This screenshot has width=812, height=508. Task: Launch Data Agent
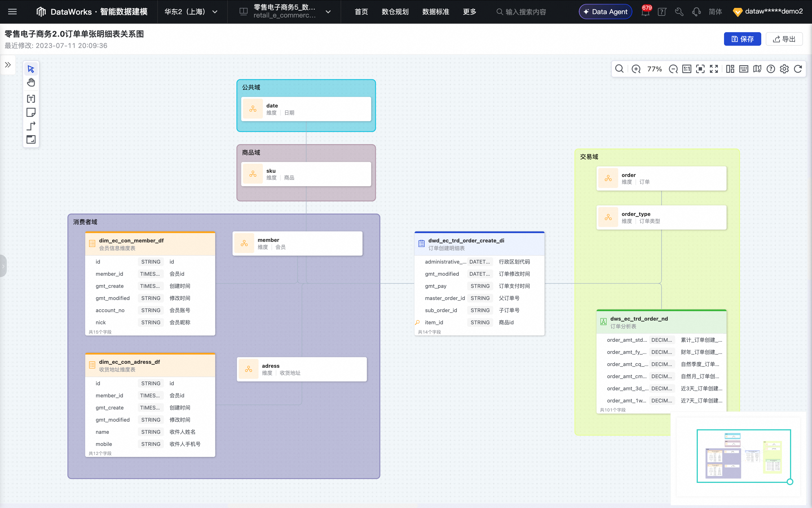click(x=605, y=12)
